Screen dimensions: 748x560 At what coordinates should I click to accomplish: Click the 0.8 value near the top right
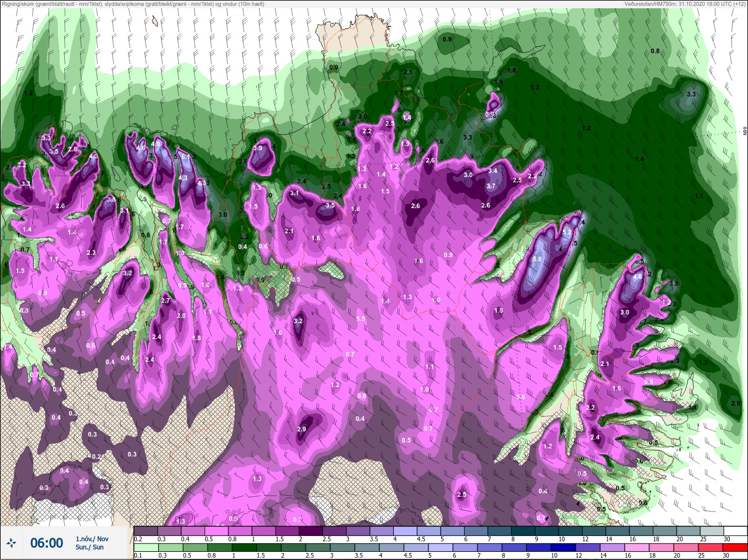pos(655,51)
